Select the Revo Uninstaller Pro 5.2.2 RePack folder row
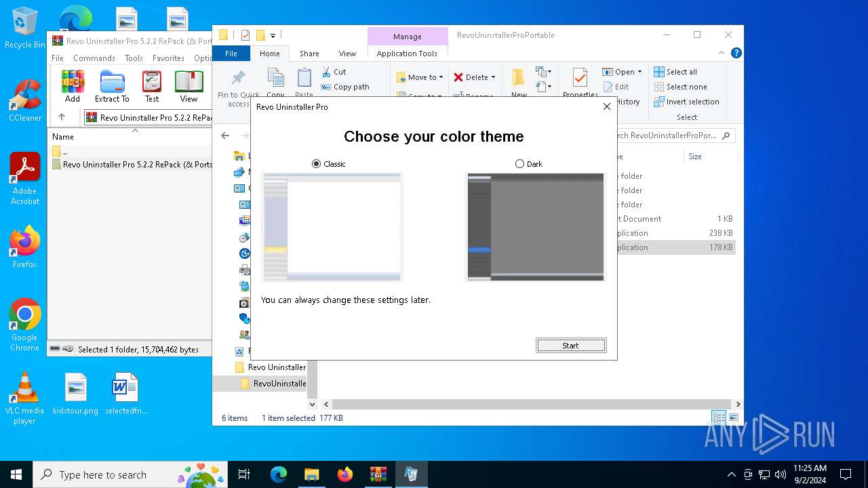Image resolution: width=868 pixels, height=488 pixels. 131,165
